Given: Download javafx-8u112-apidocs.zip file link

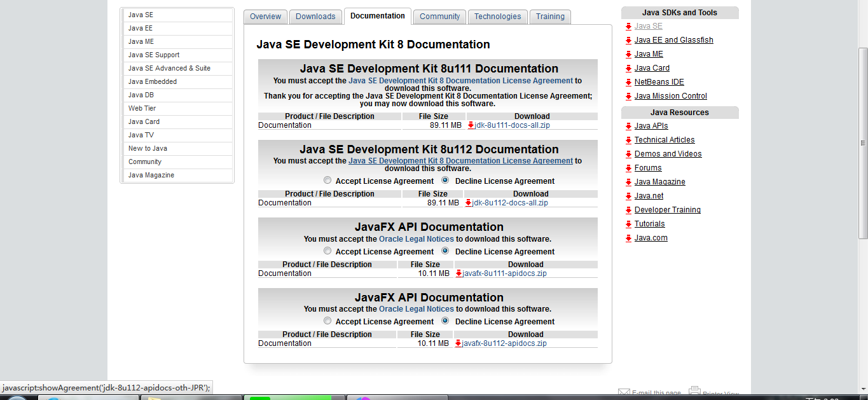Looking at the screenshot, I should 504,343.
